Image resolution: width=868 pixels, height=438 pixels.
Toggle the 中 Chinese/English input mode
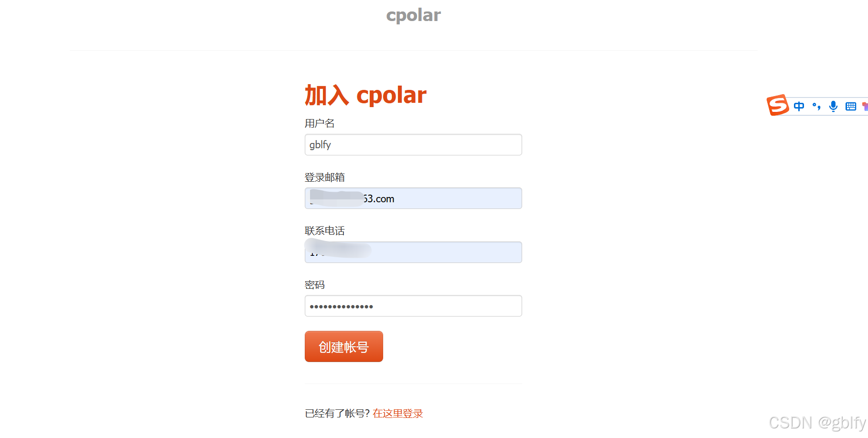[x=799, y=106]
